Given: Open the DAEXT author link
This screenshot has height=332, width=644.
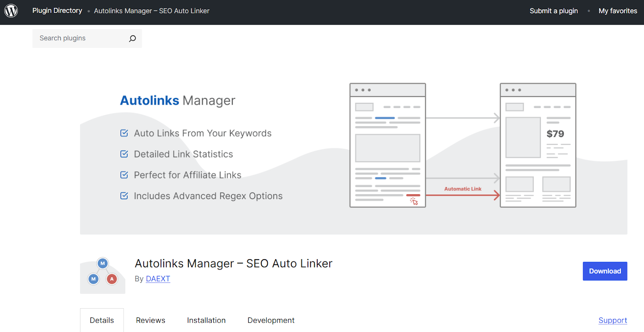Looking at the screenshot, I should [x=158, y=279].
